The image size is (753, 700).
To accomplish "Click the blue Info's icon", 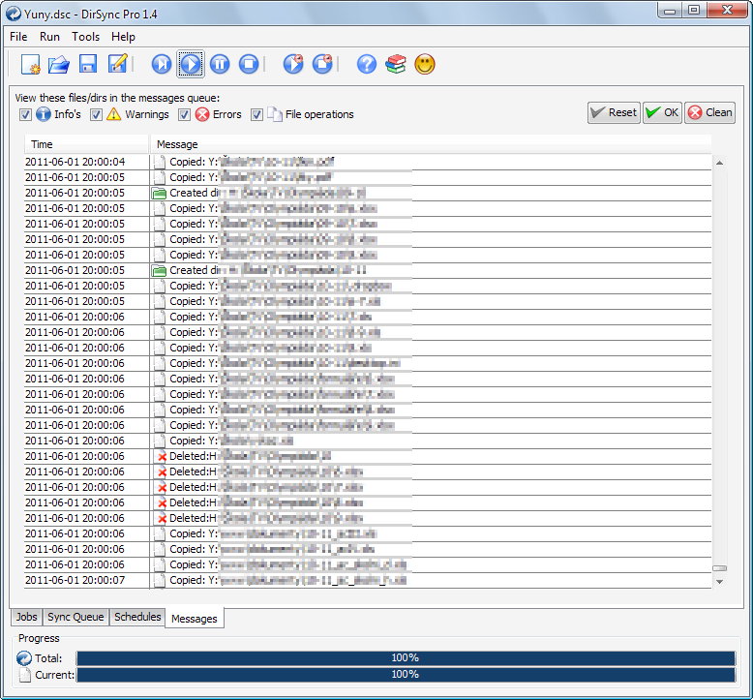I will point(44,114).
